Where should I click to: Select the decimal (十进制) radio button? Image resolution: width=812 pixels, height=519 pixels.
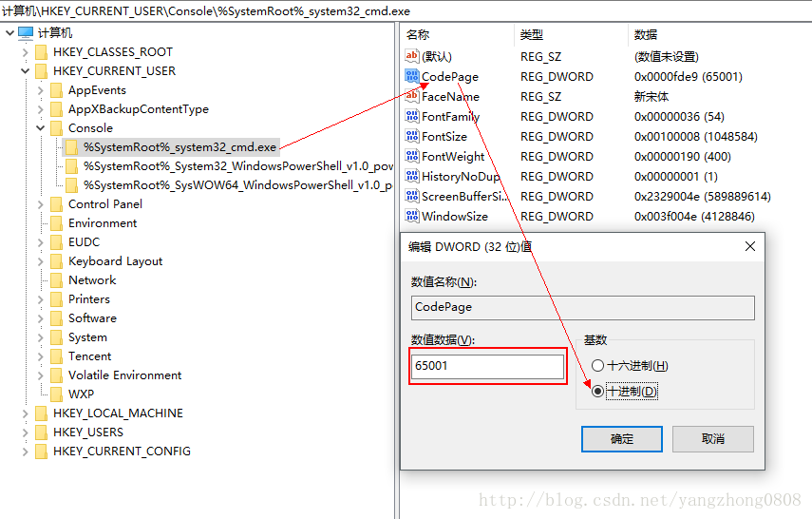[597, 391]
